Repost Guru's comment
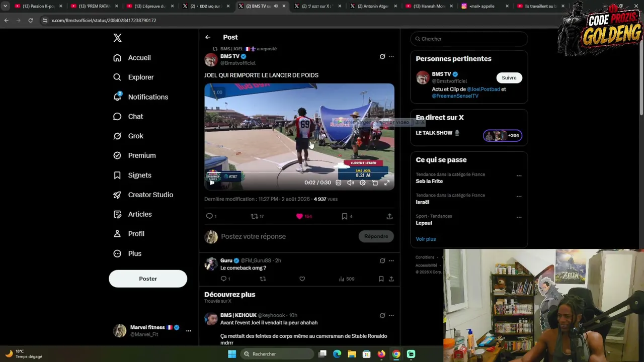This screenshot has width=644, height=362. pos(263,279)
